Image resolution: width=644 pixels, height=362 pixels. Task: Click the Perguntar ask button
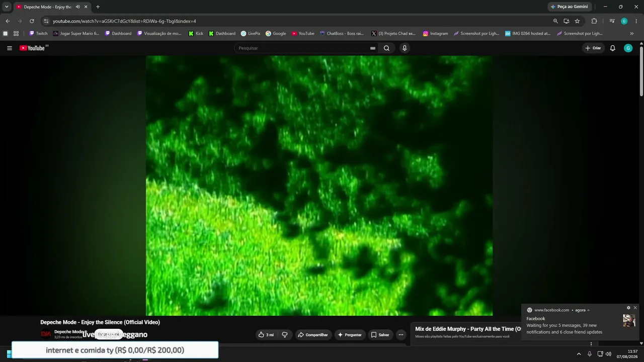click(x=350, y=335)
